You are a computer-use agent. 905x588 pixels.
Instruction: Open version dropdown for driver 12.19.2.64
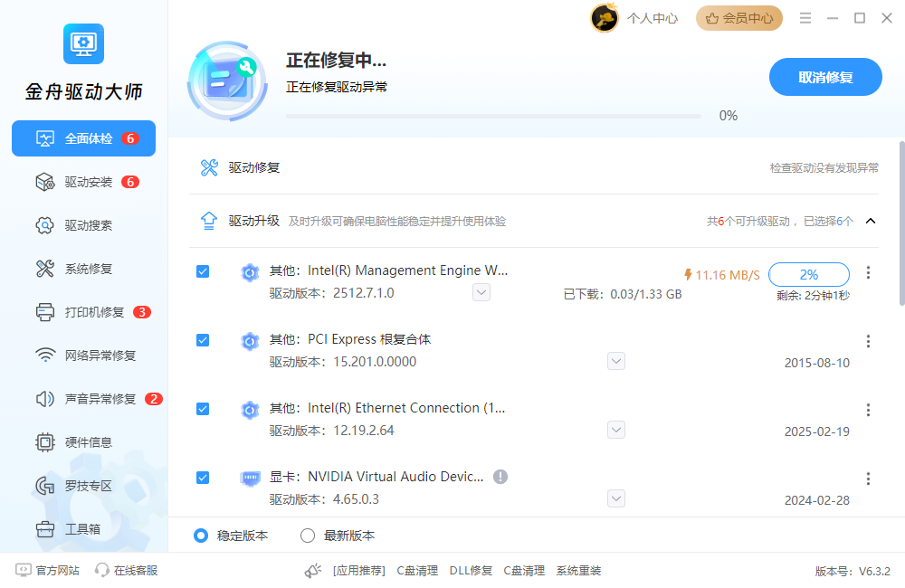[616, 430]
